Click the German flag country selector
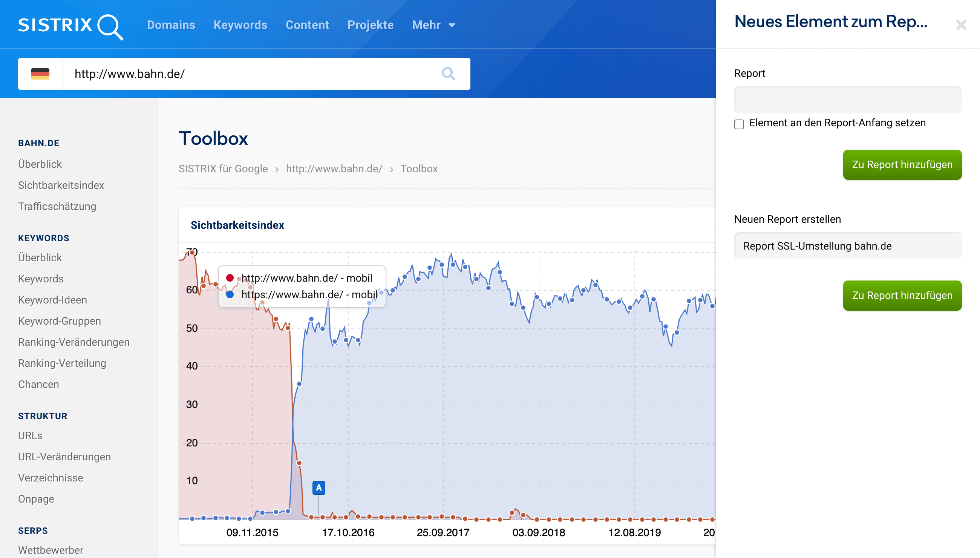 (x=40, y=74)
